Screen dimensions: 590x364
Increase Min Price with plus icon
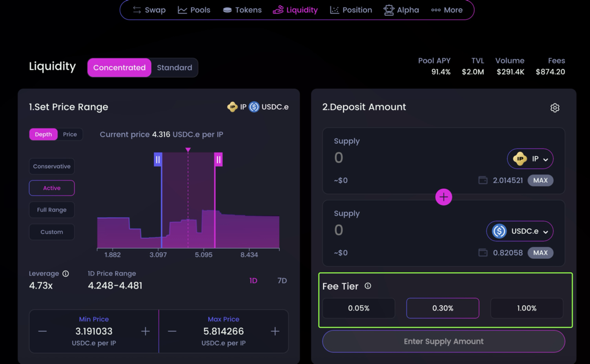(x=145, y=331)
